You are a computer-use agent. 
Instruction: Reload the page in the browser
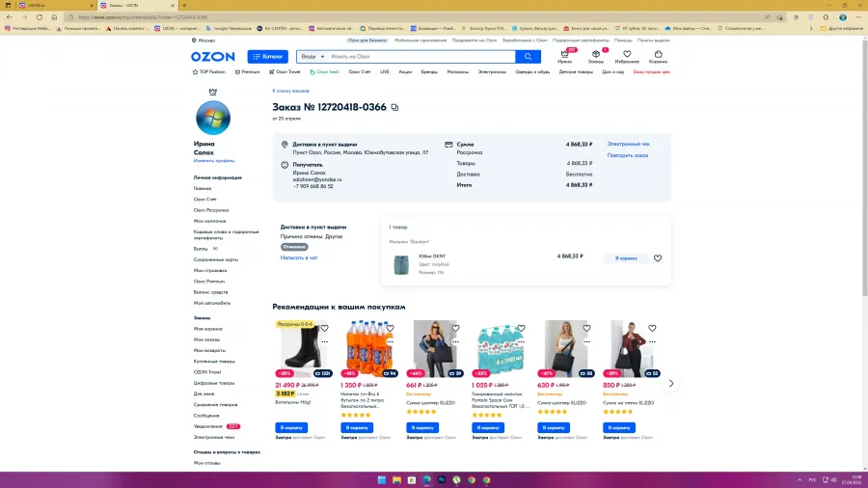pos(40,17)
